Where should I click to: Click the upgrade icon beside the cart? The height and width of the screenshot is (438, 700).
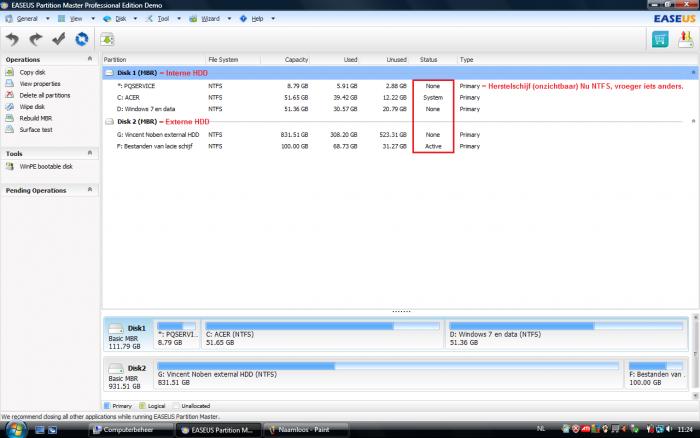686,39
